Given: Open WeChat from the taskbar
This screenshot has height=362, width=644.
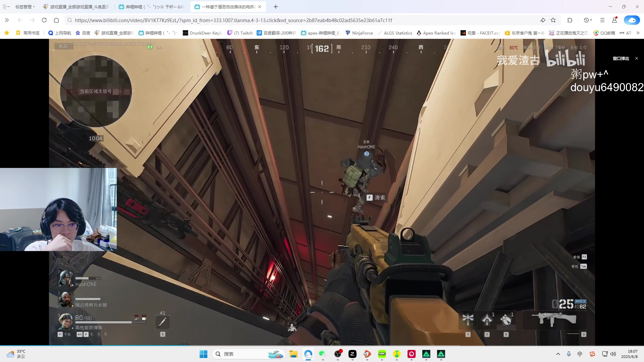Looking at the screenshot, I should [323, 354].
